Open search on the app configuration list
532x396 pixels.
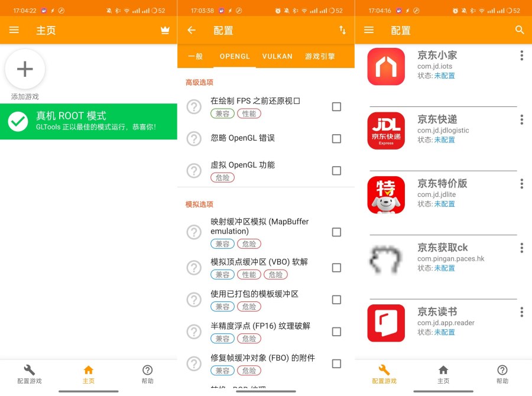520,30
